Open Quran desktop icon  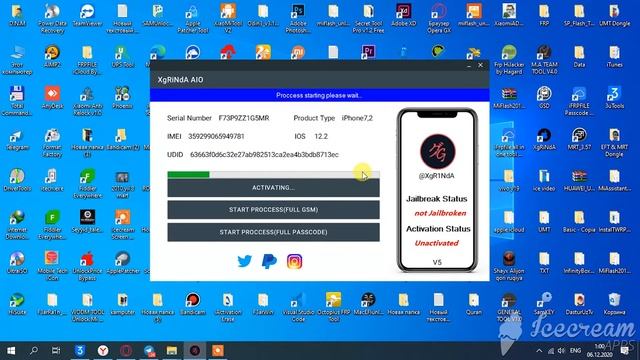click(473, 304)
